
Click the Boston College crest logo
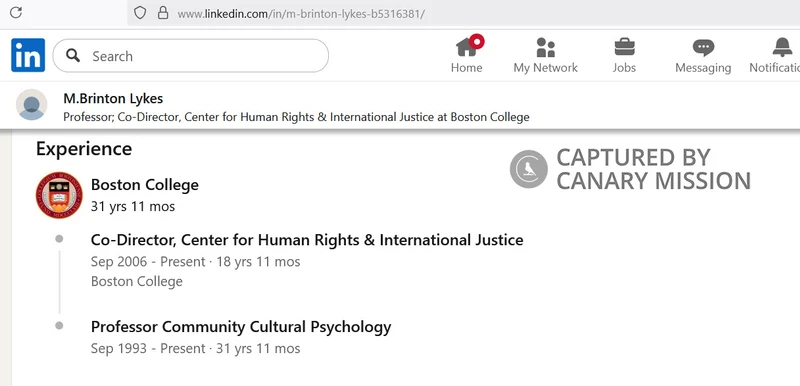tap(59, 195)
